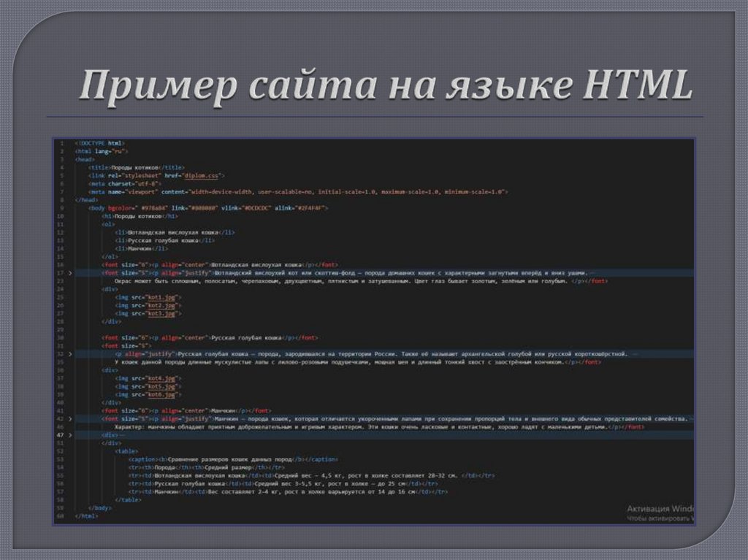
Task: Expand the collapsed div at line 47
Action: click(70, 435)
